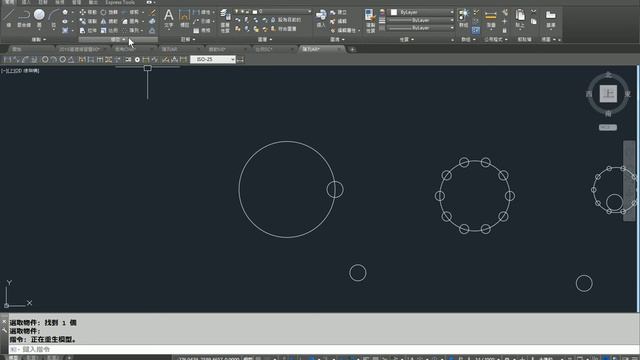Click the Explode tool icon

tap(152, 21)
